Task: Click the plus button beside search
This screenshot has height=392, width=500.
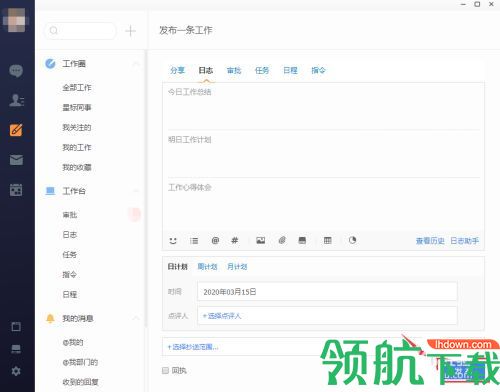Action: pos(130,31)
